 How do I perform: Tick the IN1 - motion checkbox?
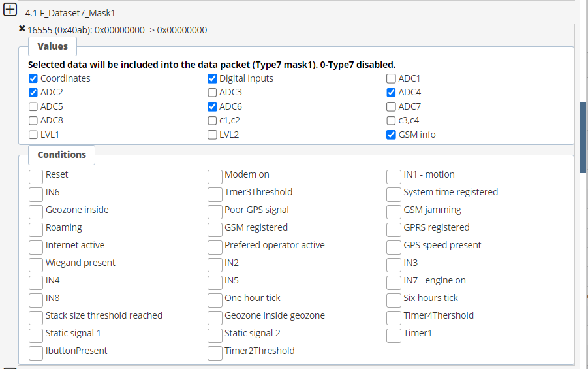[394, 176]
